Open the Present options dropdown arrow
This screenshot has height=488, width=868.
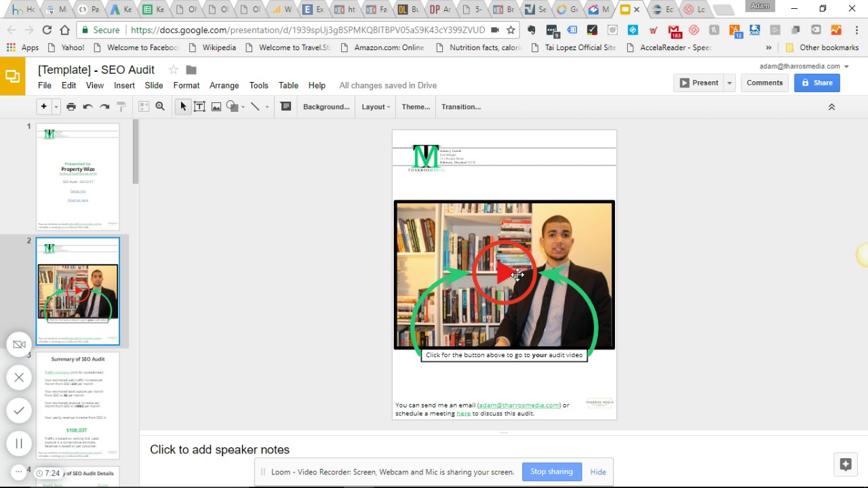pyautogui.click(x=730, y=83)
